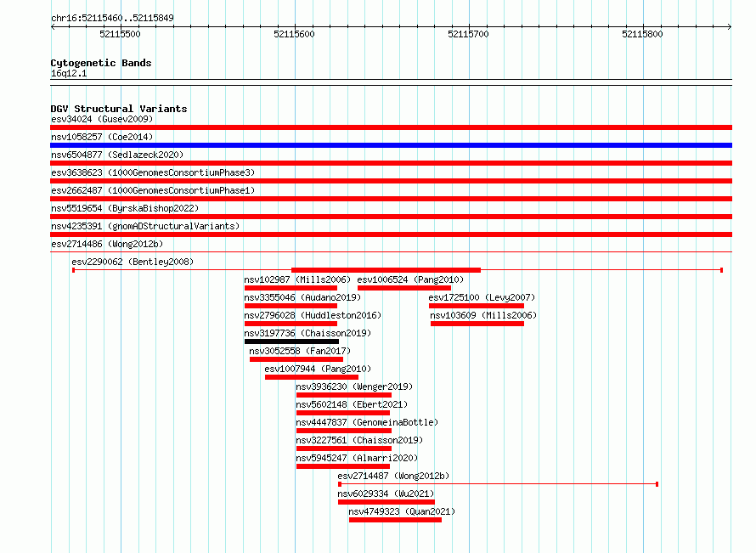Click the bar under nsv3052558 (Fan2017)
The width and height of the screenshot is (756, 553).
point(296,359)
